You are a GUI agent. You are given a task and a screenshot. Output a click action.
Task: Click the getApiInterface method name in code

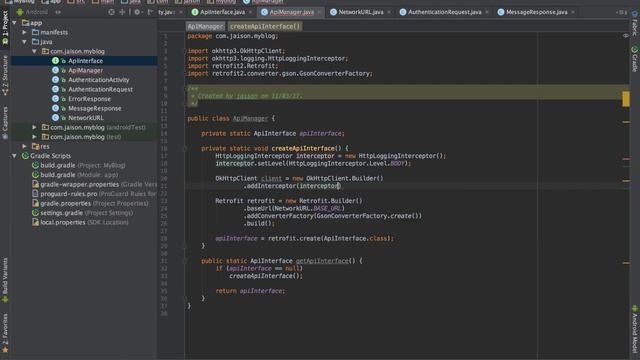(322, 261)
